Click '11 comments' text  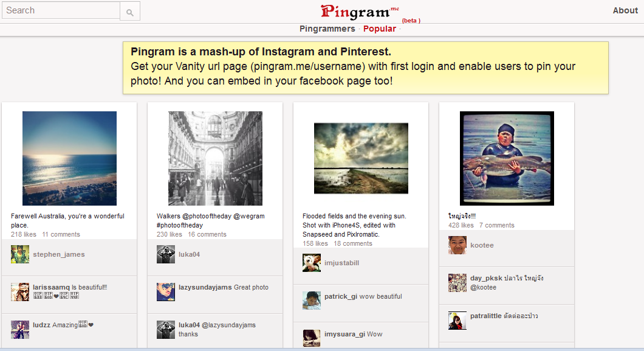point(61,234)
